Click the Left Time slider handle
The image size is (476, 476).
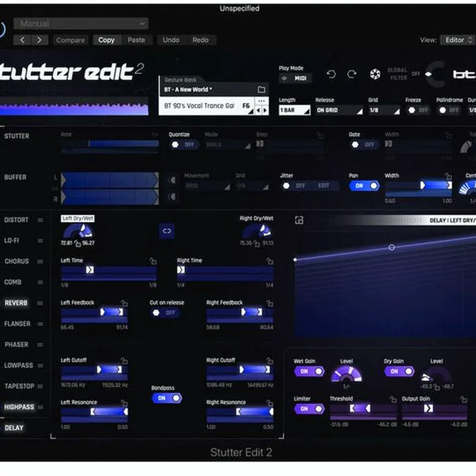(89, 270)
